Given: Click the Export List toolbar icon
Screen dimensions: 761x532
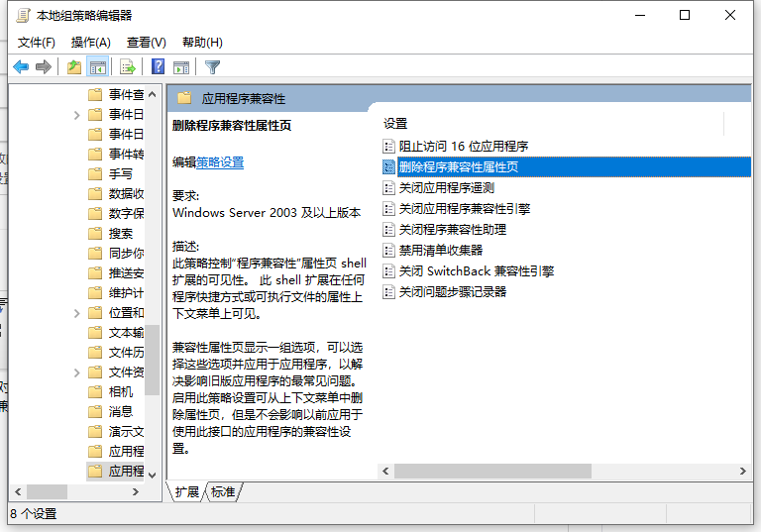Looking at the screenshot, I should [127, 67].
